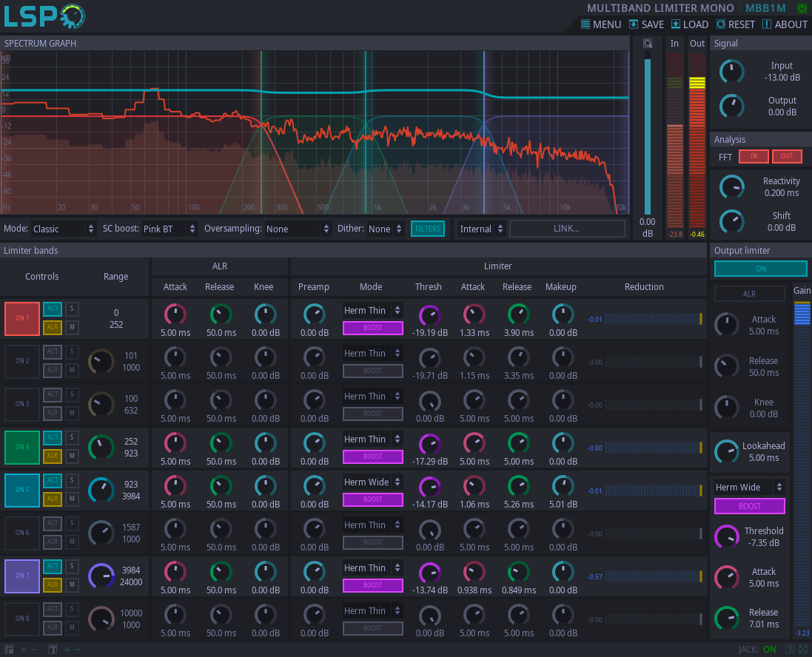Click the green plugin power icon
This screenshot has height=657, width=812.
tap(802, 8)
